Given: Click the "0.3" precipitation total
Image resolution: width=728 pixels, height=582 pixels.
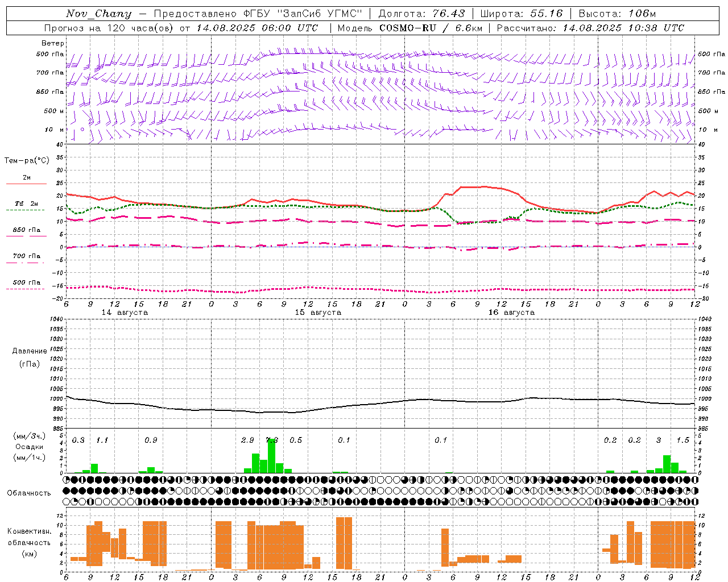Looking at the screenshot, I should (x=78, y=440).
